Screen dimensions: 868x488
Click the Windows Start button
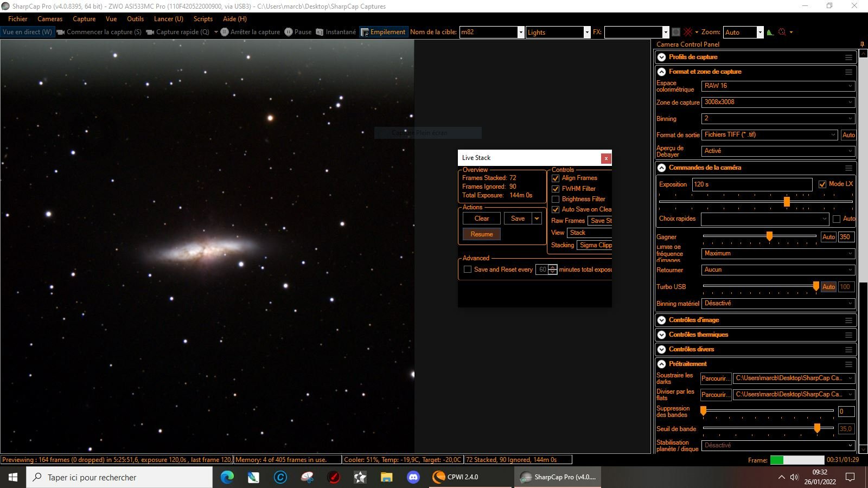(13, 477)
